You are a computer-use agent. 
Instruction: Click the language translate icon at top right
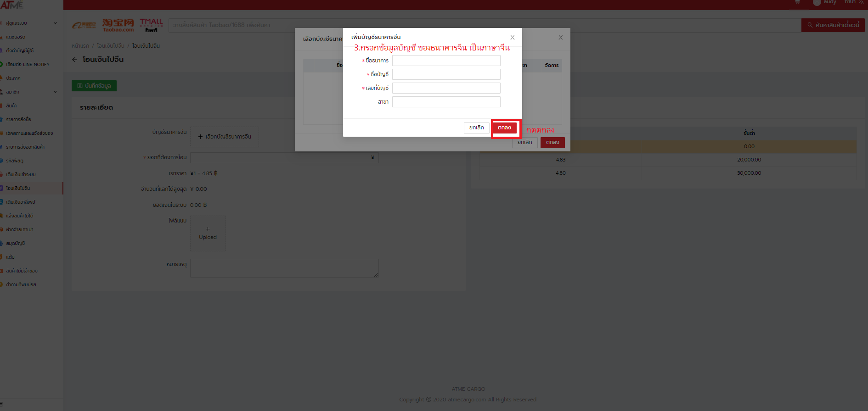861,2
